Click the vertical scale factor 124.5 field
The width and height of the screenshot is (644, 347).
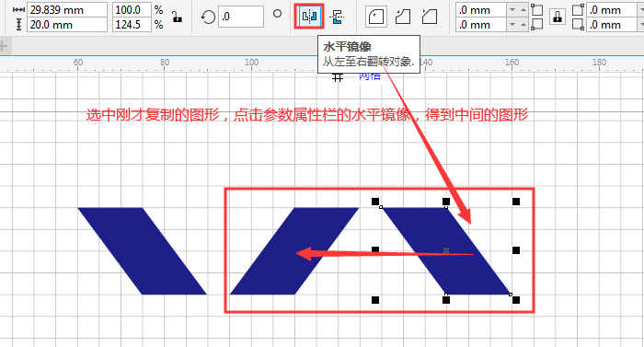132,25
